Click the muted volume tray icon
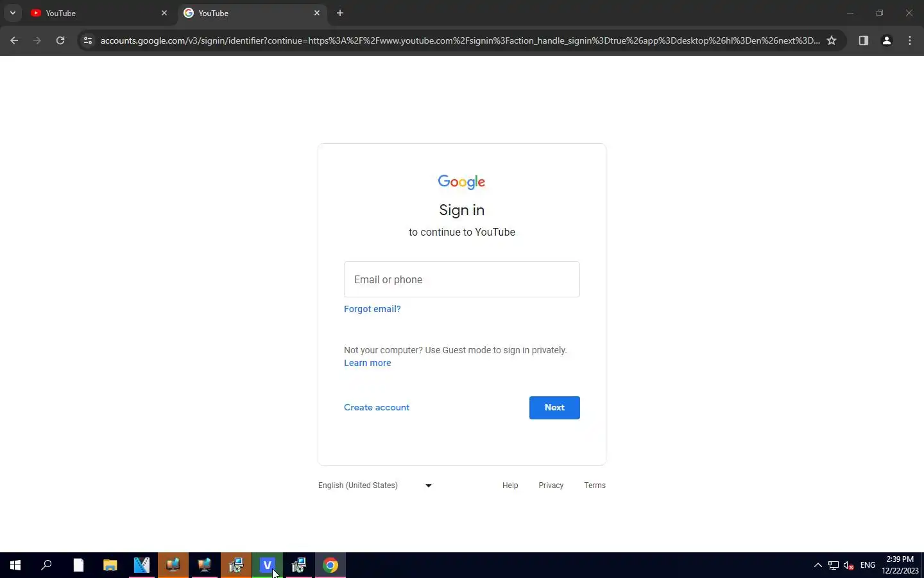The width and height of the screenshot is (924, 578). pyautogui.click(x=849, y=565)
